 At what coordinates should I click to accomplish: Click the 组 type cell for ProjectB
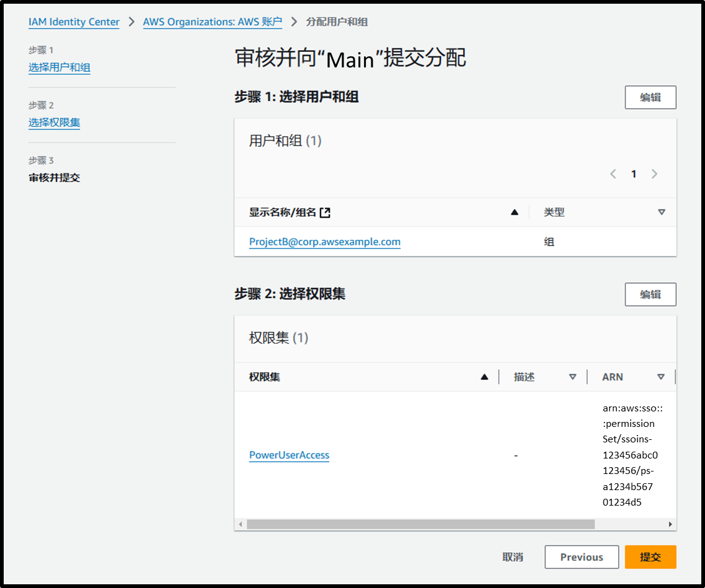point(549,242)
